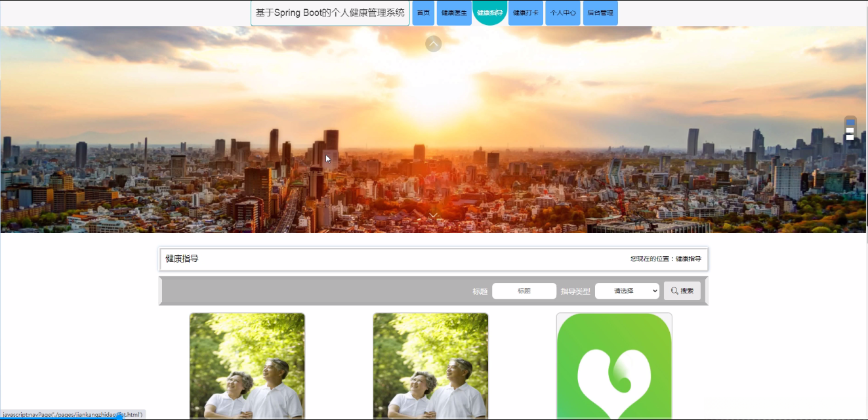This screenshot has width=868, height=420.
Task: Open 个人中心 from the navigation bar
Action: pos(563,12)
